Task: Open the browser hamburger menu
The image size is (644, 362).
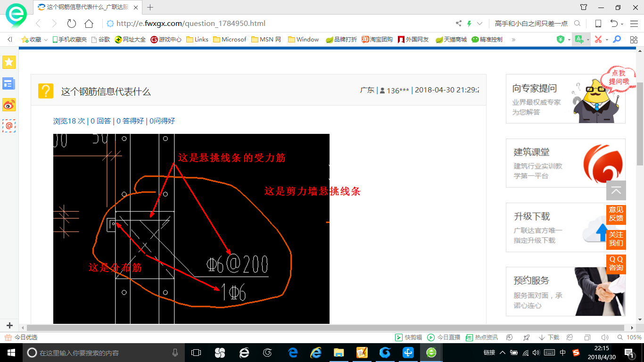Action: [634, 24]
